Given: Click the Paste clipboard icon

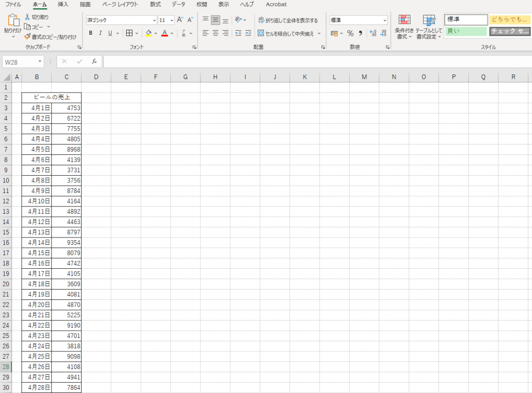Looking at the screenshot, I should click(13, 20).
